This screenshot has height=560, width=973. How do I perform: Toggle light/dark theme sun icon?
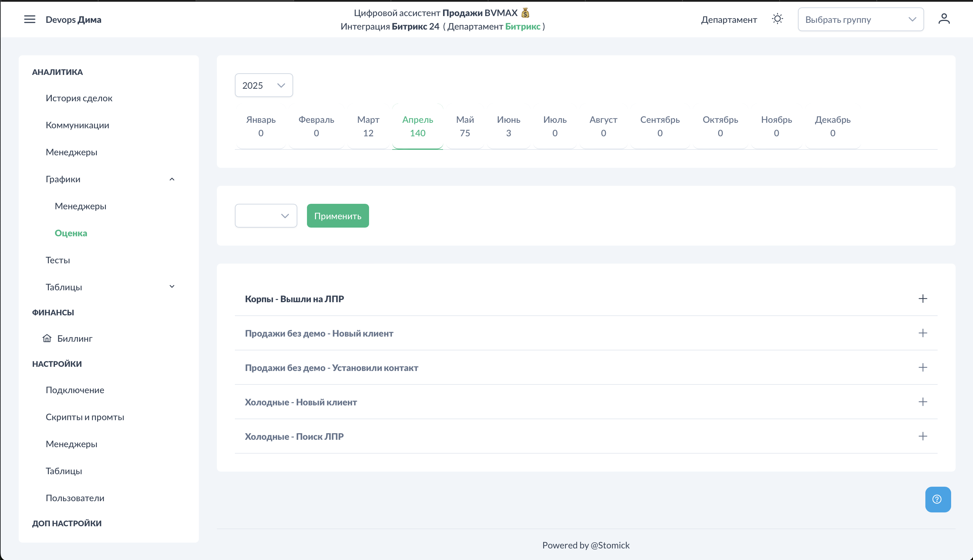pyautogui.click(x=777, y=19)
